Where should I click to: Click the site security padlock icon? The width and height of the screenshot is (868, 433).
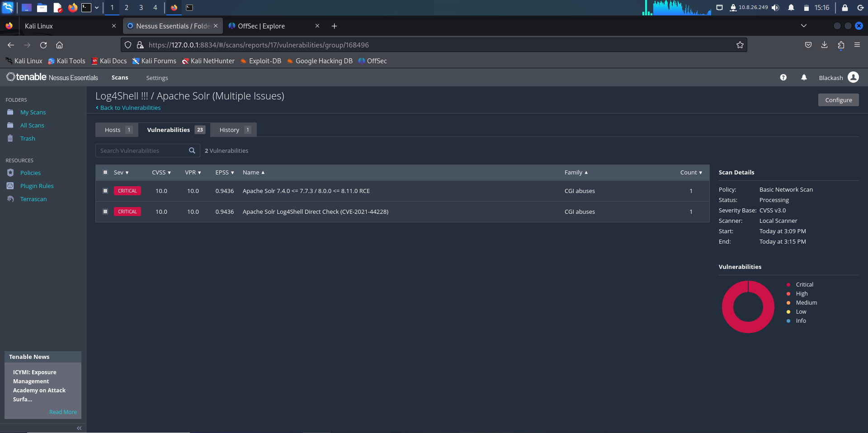140,45
